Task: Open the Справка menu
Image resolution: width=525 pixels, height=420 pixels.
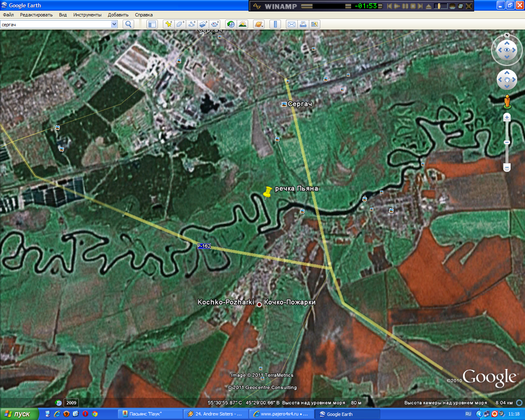Action: (x=144, y=15)
